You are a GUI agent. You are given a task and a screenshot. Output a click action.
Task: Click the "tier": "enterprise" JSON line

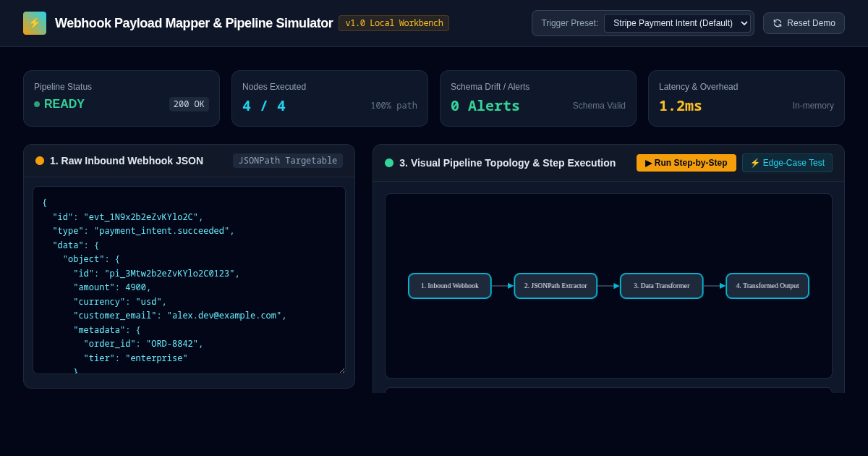[x=135, y=358]
